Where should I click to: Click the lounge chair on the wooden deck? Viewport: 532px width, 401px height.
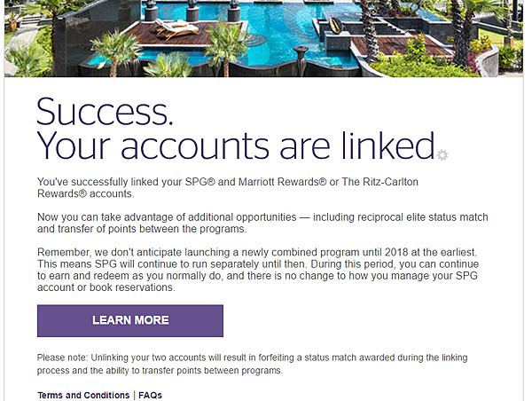click(177, 28)
